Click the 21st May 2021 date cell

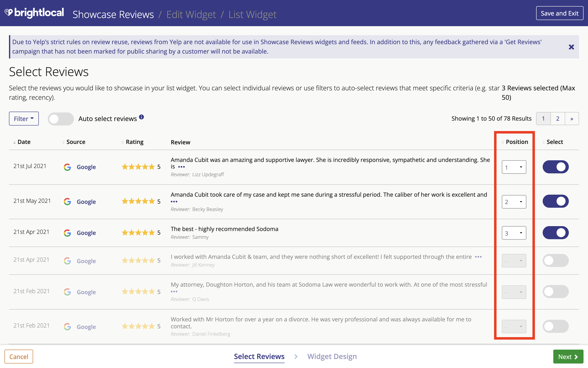click(32, 201)
